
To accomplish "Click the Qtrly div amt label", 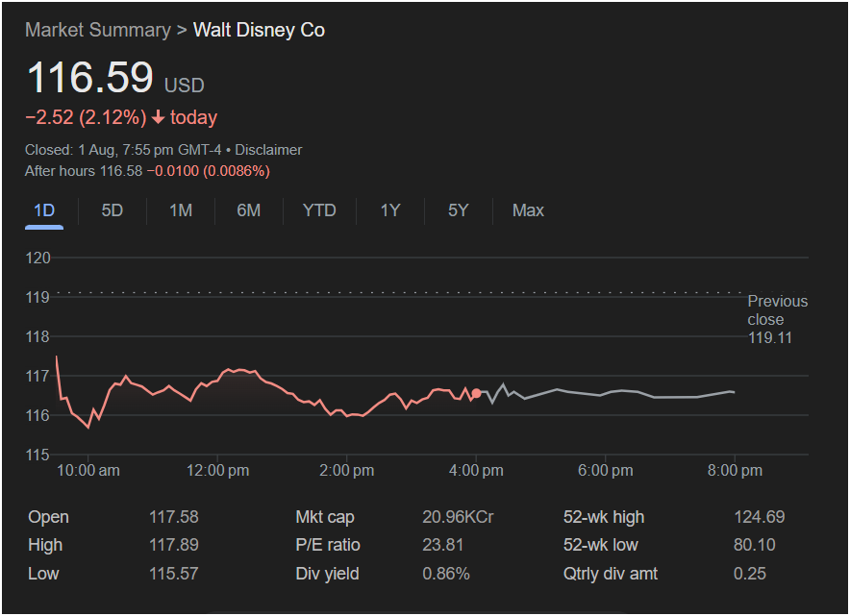I will [x=611, y=574].
